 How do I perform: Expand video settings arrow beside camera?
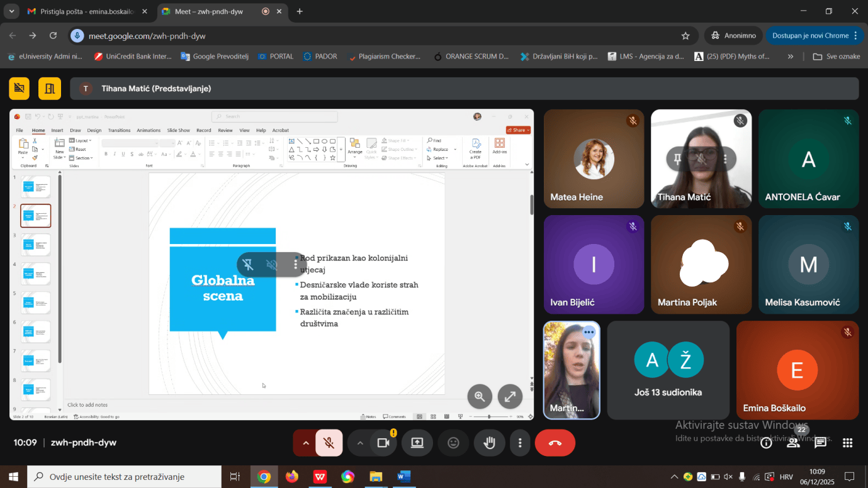point(360,443)
